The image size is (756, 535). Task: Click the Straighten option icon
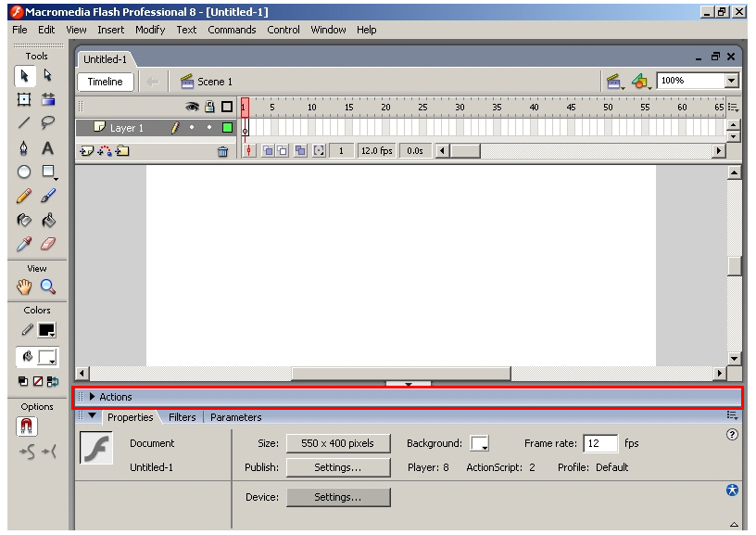click(49, 452)
